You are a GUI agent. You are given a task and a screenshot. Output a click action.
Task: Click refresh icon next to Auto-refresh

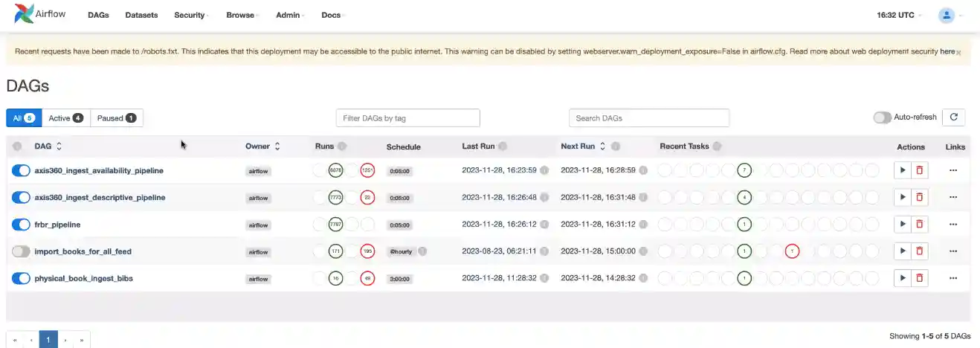953,117
